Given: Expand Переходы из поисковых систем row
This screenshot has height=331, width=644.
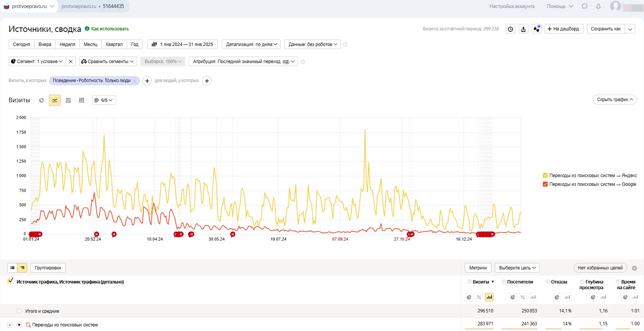Looking at the screenshot, I should click(10, 325).
